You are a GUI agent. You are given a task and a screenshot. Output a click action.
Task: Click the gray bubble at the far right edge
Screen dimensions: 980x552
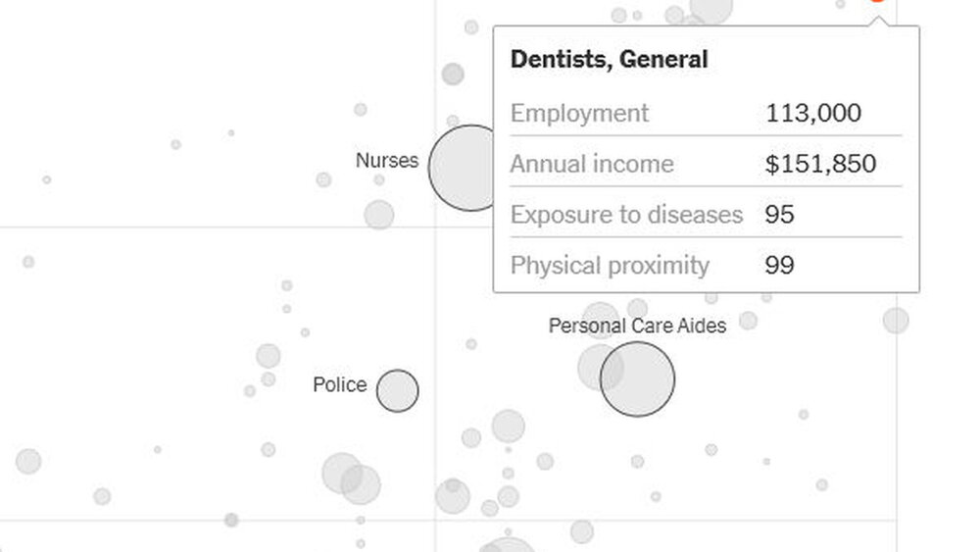(895, 321)
